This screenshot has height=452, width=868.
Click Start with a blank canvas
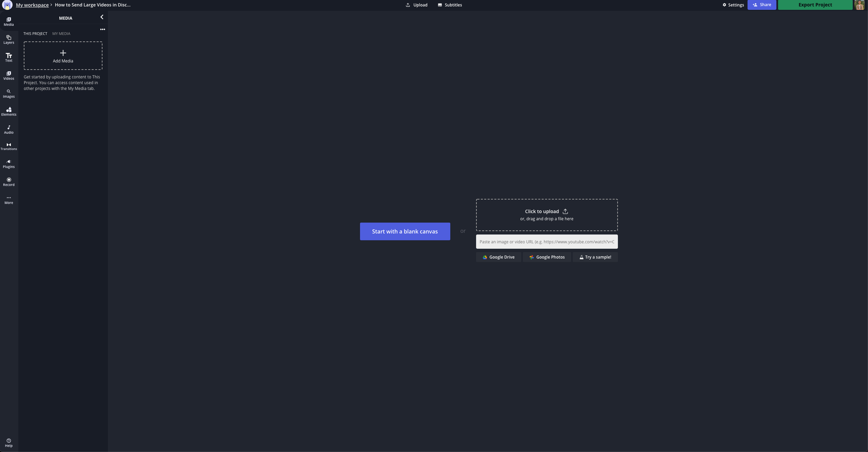click(x=405, y=231)
